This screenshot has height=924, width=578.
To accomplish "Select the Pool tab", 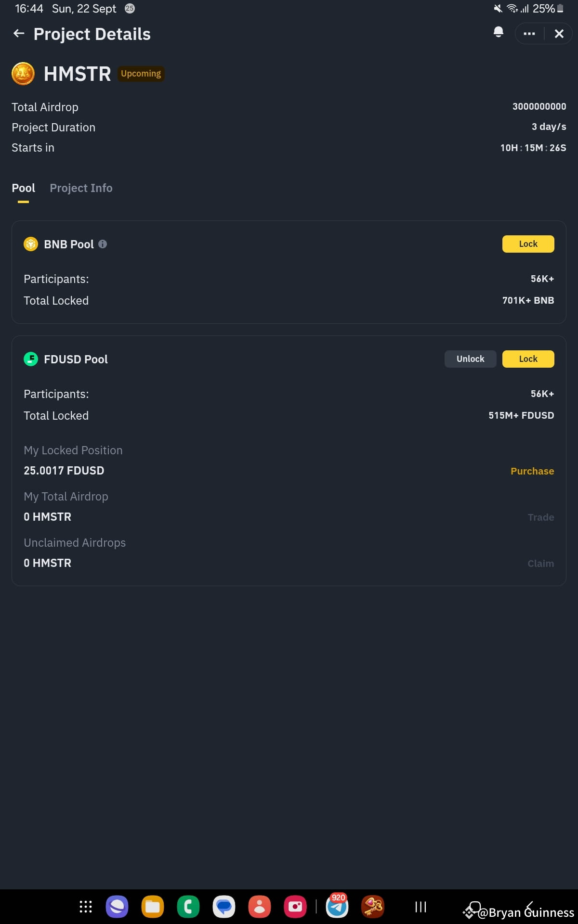I will tap(23, 188).
